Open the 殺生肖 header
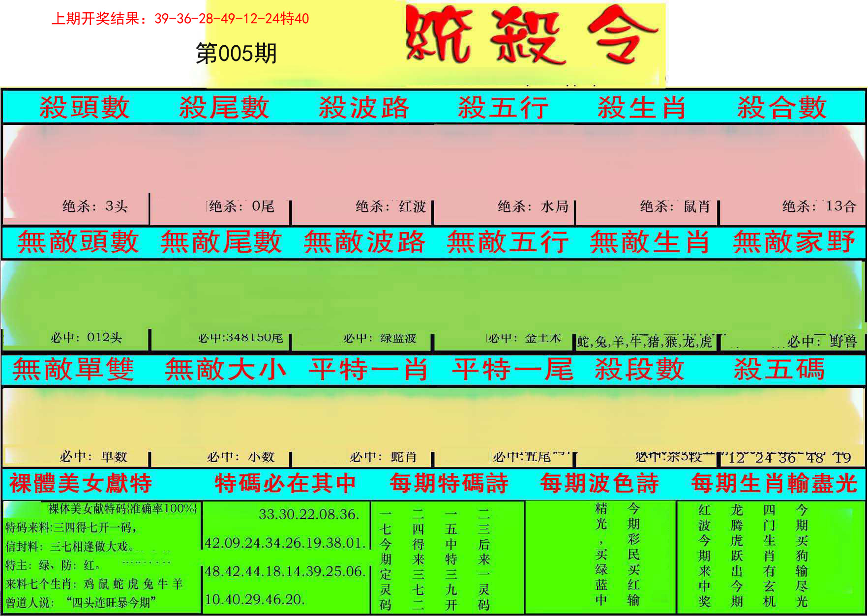Image resolution: width=868 pixels, height=616 pixels. [x=642, y=108]
